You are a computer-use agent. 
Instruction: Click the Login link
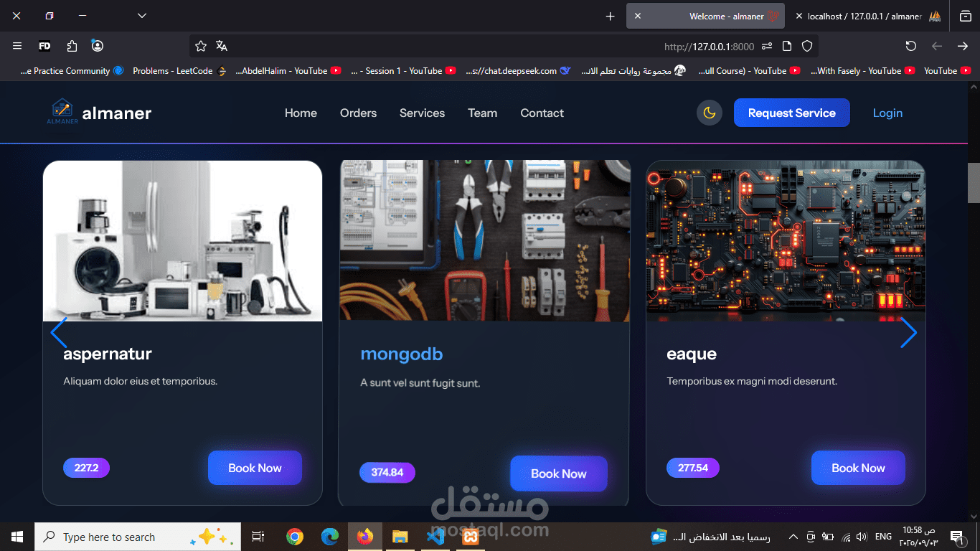887,113
